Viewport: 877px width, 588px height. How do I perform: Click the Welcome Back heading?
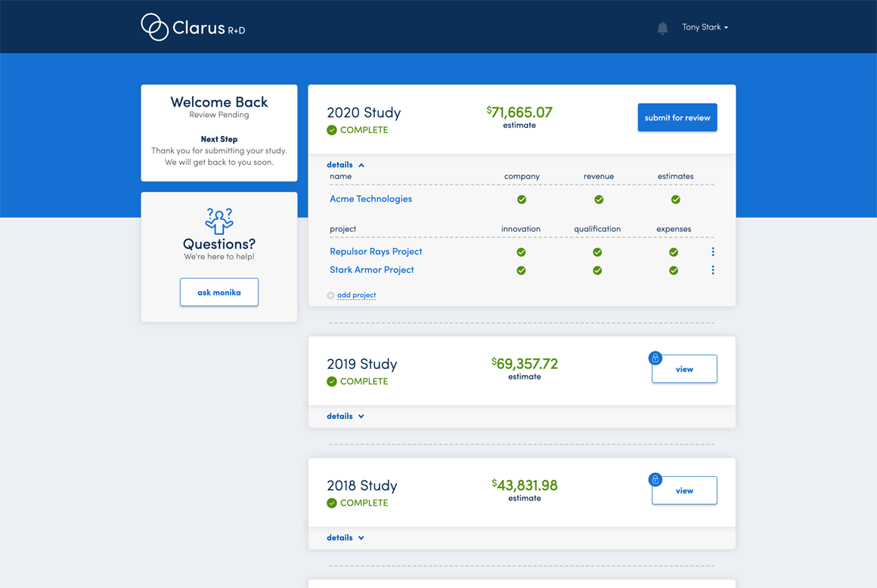tap(219, 102)
